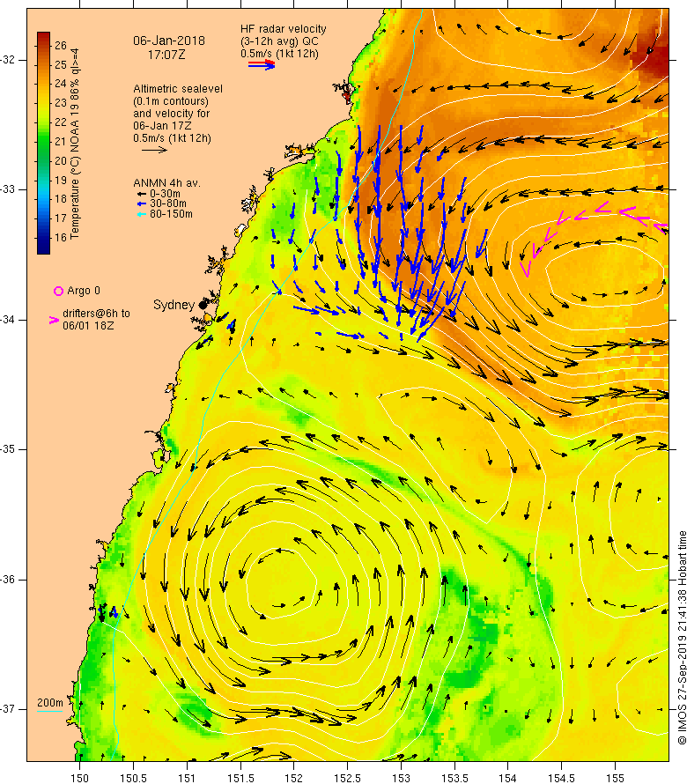Screen dimensions: 687x784
Task: Click the Altimetric sealevel legend text
Action: pyautogui.click(x=178, y=113)
